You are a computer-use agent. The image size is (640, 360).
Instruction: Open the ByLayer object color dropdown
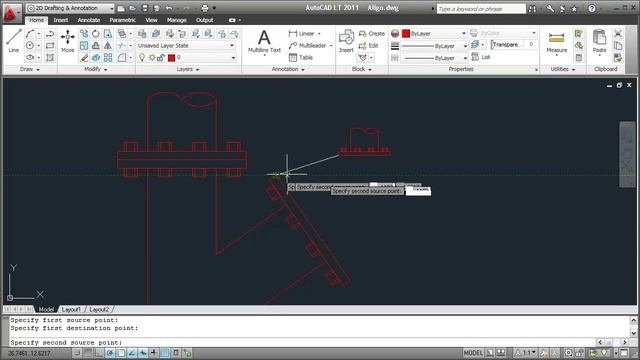[434, 33]
